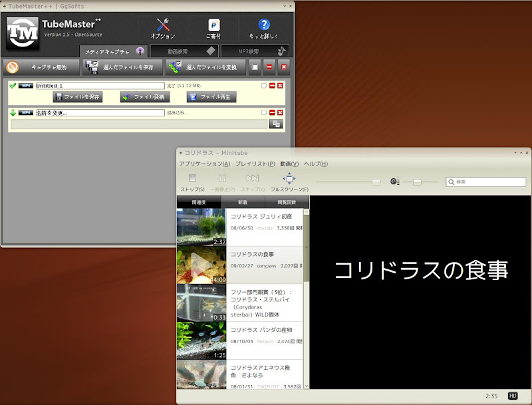The width and height of the screenshot is (532, 405).
Task: Sort videos by 新着 tab
Action: click(243, 202)
